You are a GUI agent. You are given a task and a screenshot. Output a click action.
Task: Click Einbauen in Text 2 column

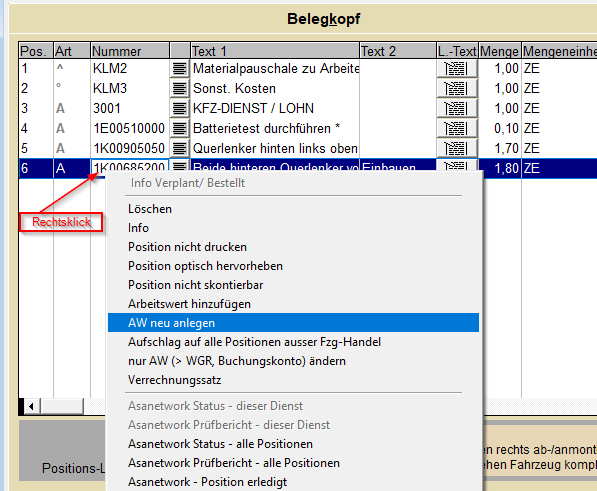[389, 167]
